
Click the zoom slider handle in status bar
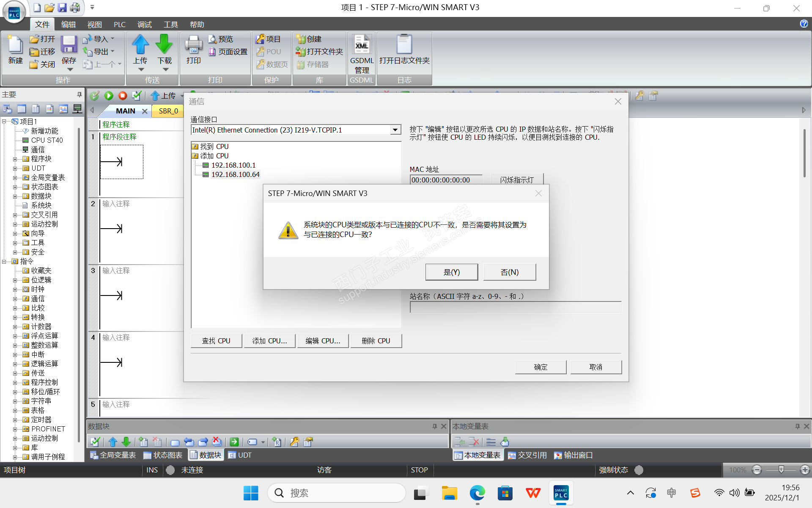point(781,469)
